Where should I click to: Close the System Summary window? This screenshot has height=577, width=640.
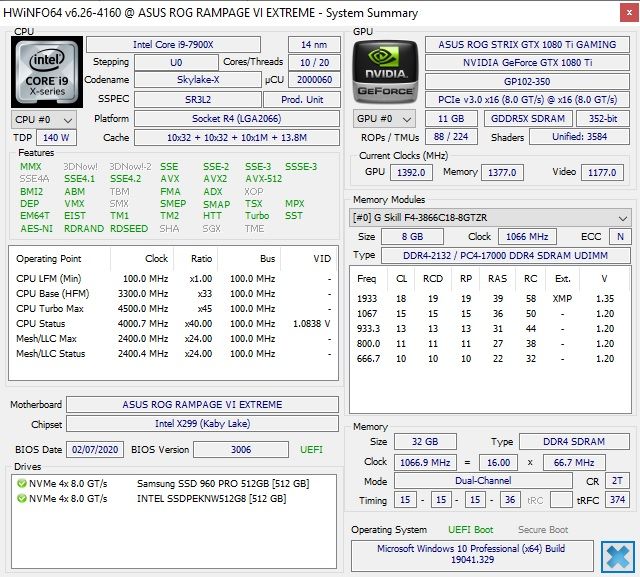pyautogui.click(x=629, y=13)
